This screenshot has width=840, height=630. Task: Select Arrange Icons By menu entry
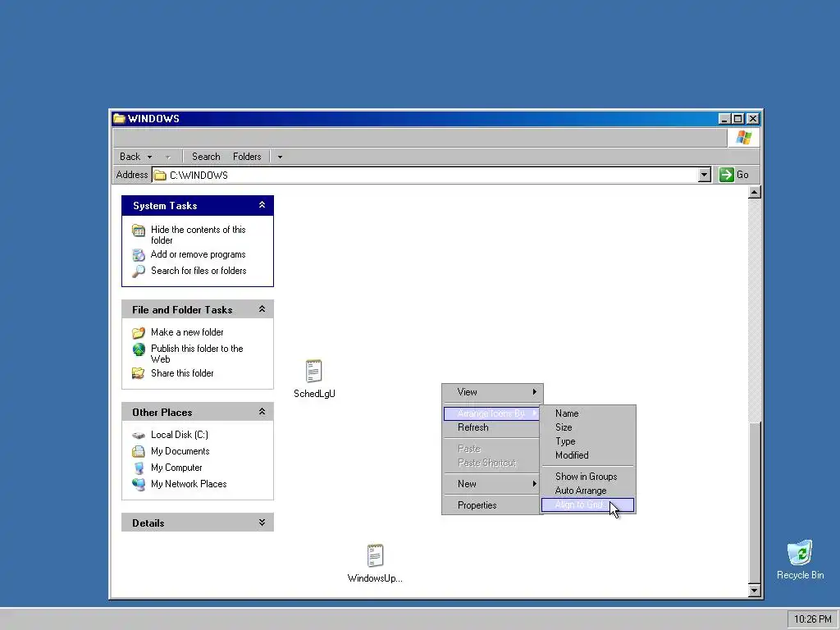click(492, 413)
